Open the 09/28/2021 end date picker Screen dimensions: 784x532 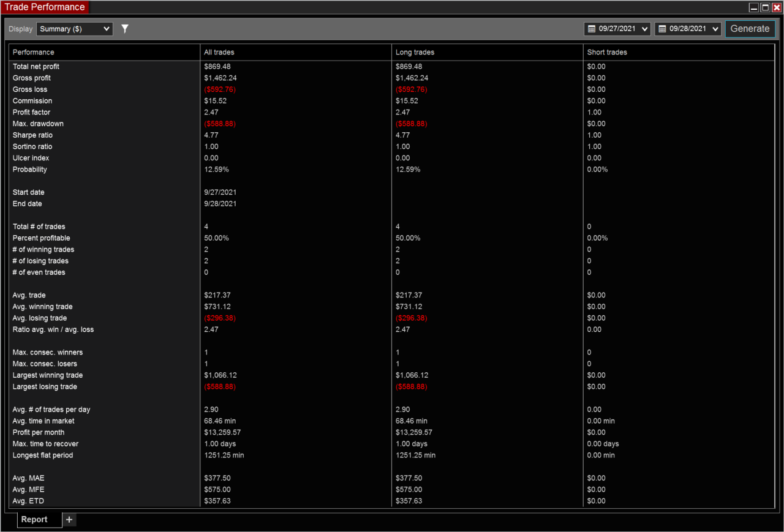pyautogui.click(x=688, y=29)
